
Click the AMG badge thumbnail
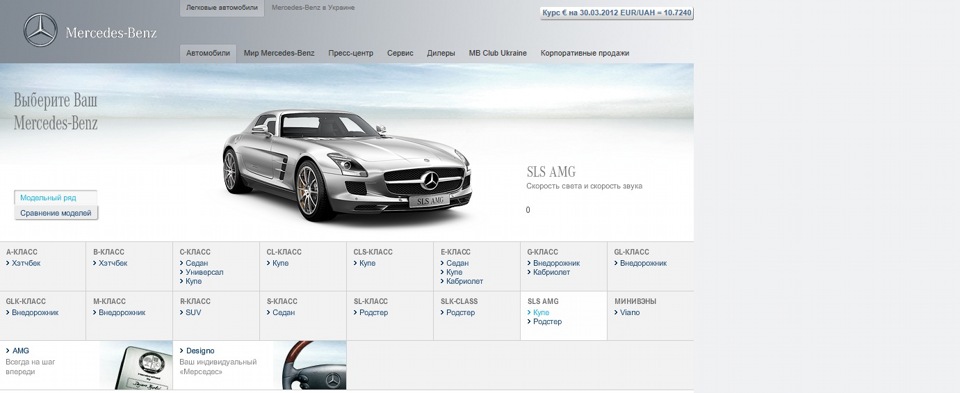pyautogui.click(x=136, y=365)
